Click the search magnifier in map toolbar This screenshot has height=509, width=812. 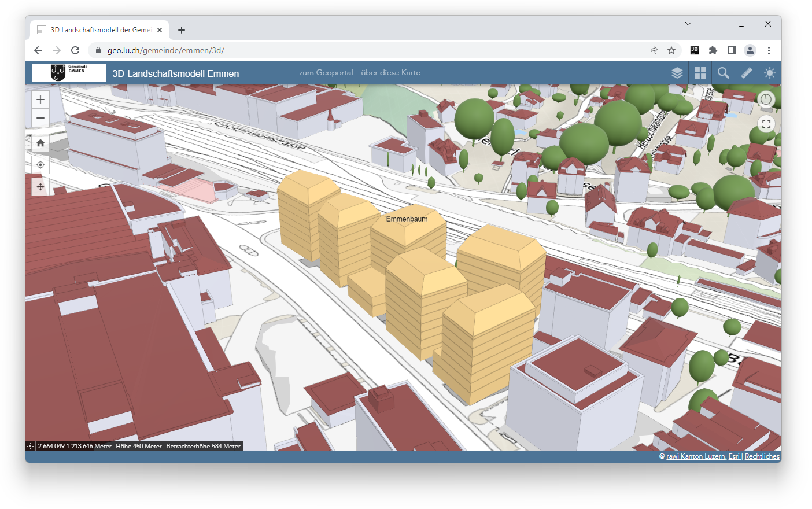pos(723,73)
